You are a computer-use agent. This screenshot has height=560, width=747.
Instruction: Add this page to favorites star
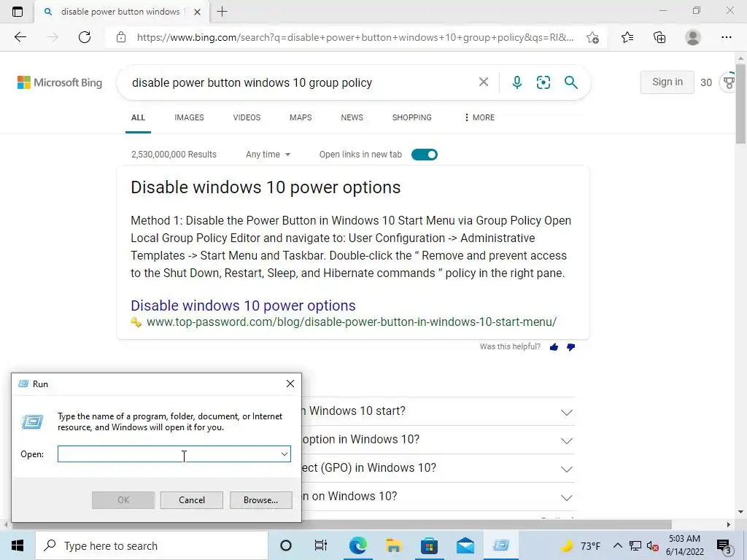(x=592, y=38)
